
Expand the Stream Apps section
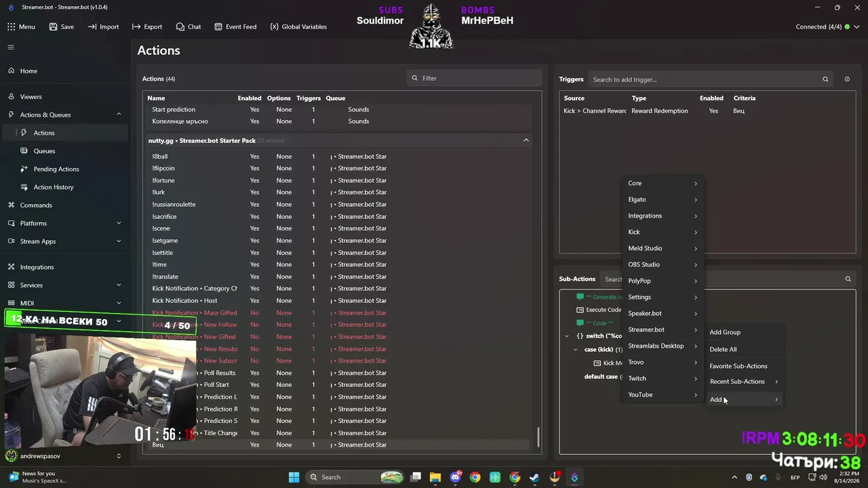tap(119, 241)
